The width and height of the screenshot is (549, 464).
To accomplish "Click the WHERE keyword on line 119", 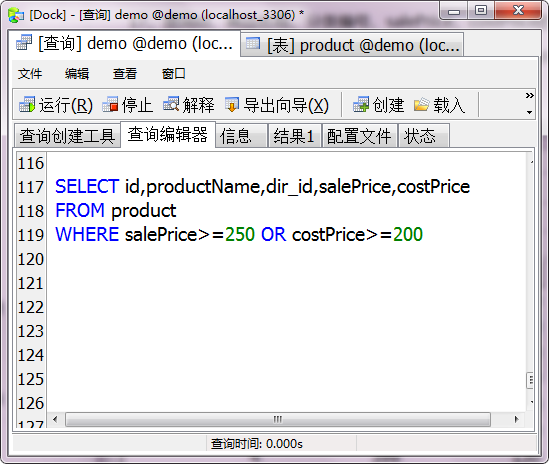I will pos(87,234).
